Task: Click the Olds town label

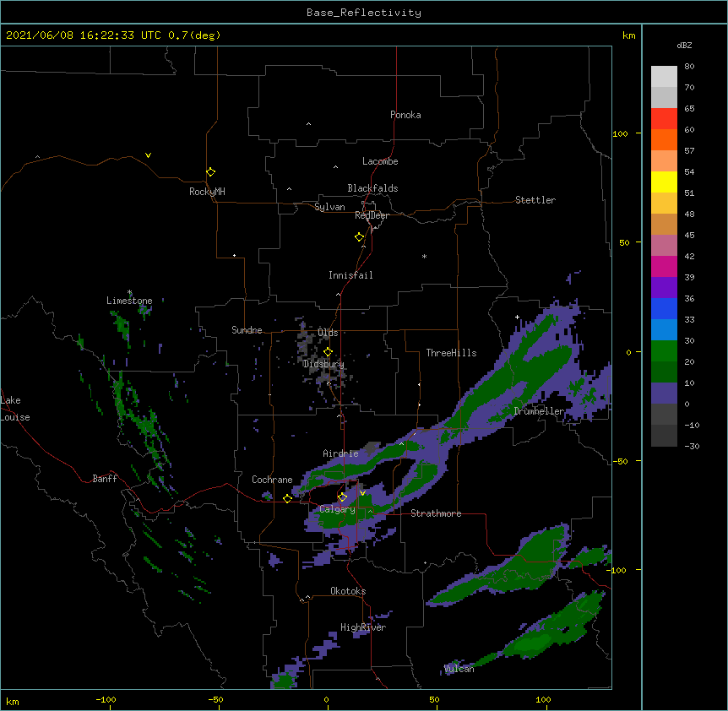Action: click(328, 333)
